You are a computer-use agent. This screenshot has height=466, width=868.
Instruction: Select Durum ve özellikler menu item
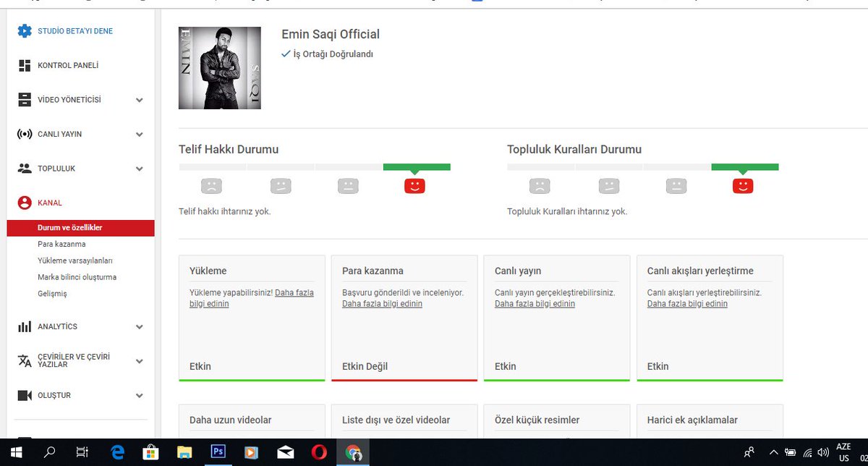[x=81, y=228]
